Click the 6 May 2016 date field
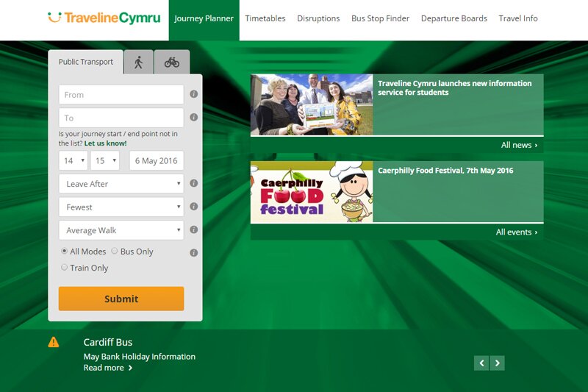The height and width of the screenshot is (392, 588). [157, 160]
